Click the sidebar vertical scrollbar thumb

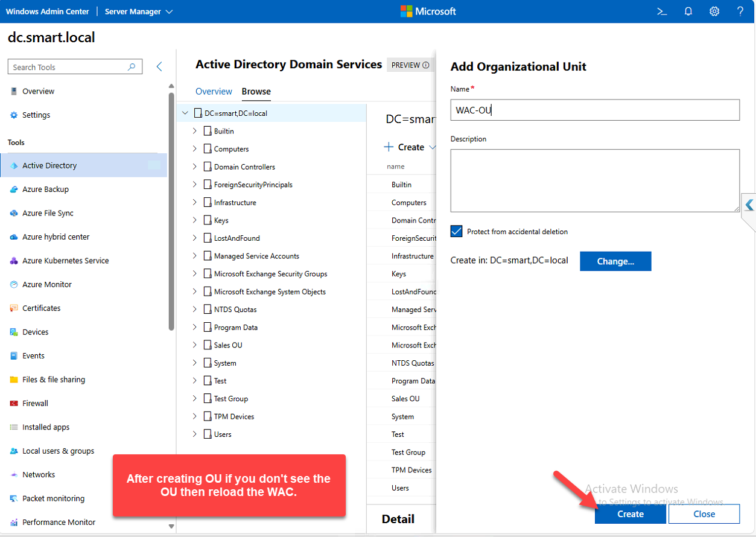[171, 211]
